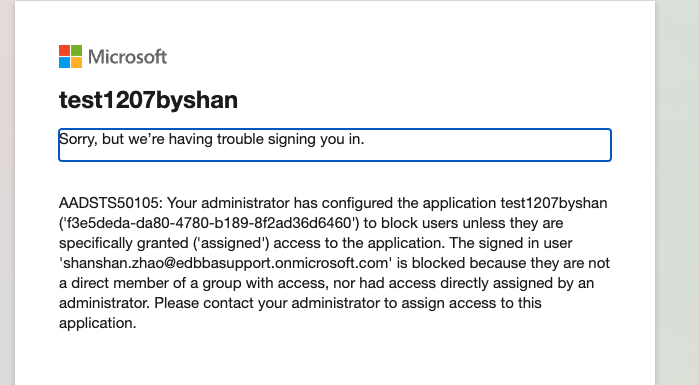Click the yellow square of Microsoft logo
This screenshot has height=385, width=699.
(x=76, y=62)
